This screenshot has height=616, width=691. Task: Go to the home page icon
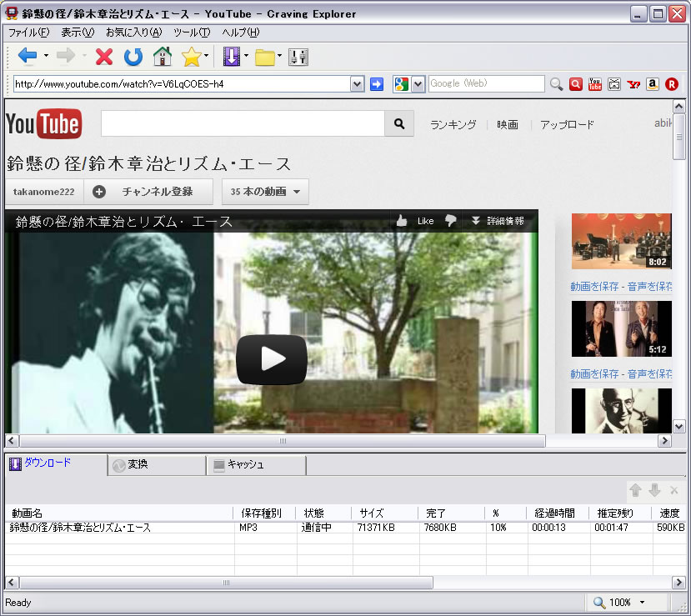click(163, 57)
